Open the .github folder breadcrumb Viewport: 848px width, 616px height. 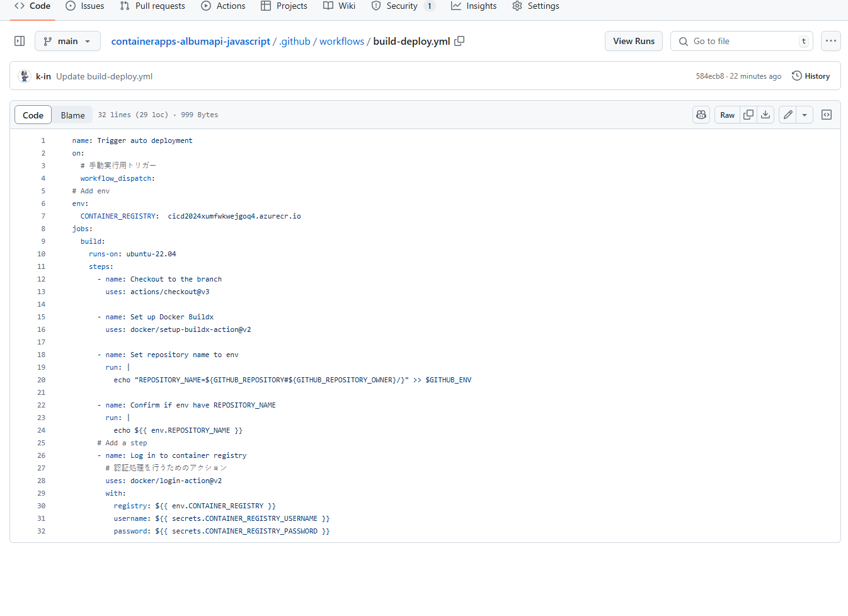click(x=294, y=42)
